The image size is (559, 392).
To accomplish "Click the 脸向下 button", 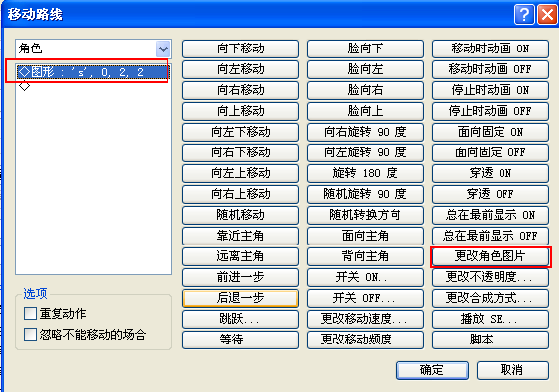I will coord(366,49).
